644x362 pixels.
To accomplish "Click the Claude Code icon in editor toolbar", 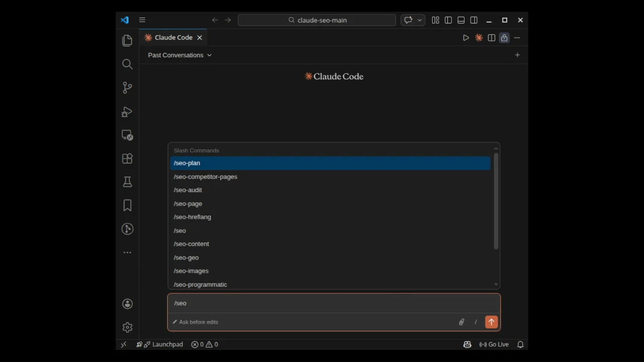I will 478,38.
